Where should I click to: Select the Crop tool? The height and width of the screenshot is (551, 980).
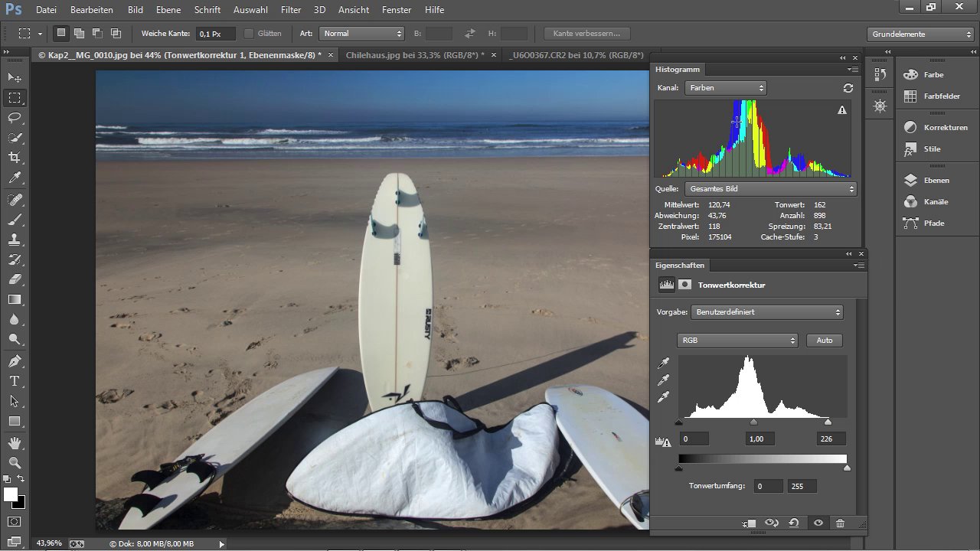click(15, 158)
